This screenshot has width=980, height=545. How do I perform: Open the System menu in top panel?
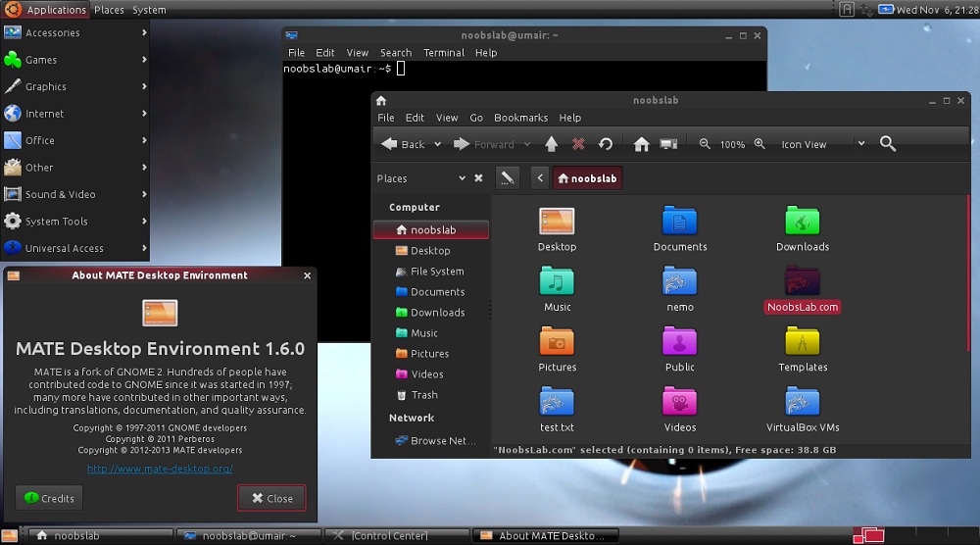click(x=149, y=10)
